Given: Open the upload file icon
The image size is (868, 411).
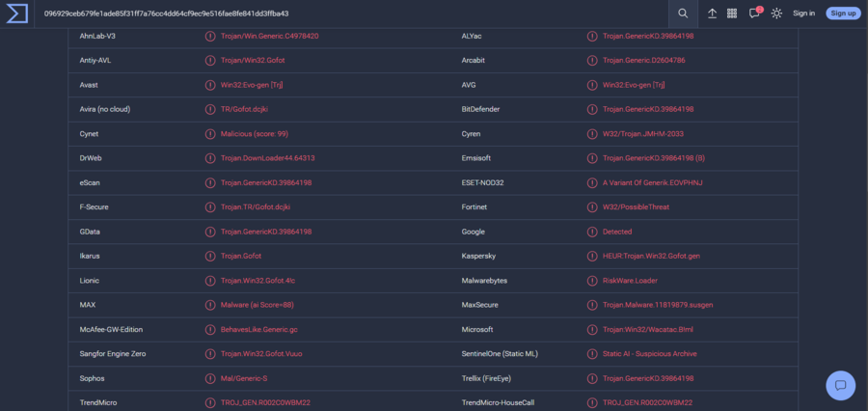Looking at the screenshot, I should pos(713,14).
